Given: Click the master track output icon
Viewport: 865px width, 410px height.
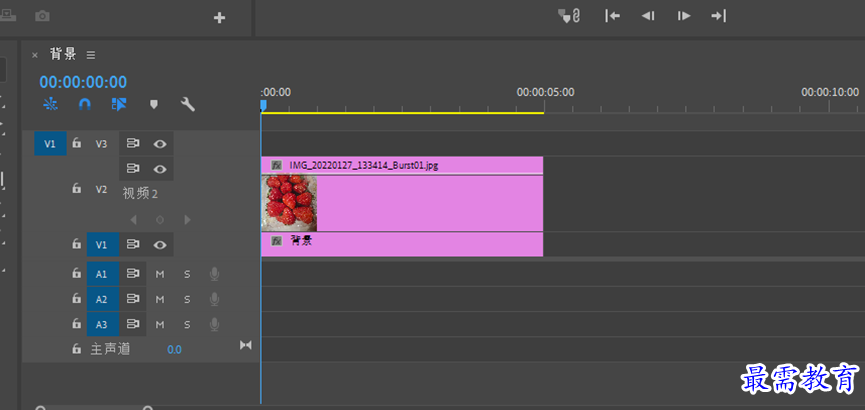Looking at the screenshot, I should pyautogui.click(x=245, y=345).
